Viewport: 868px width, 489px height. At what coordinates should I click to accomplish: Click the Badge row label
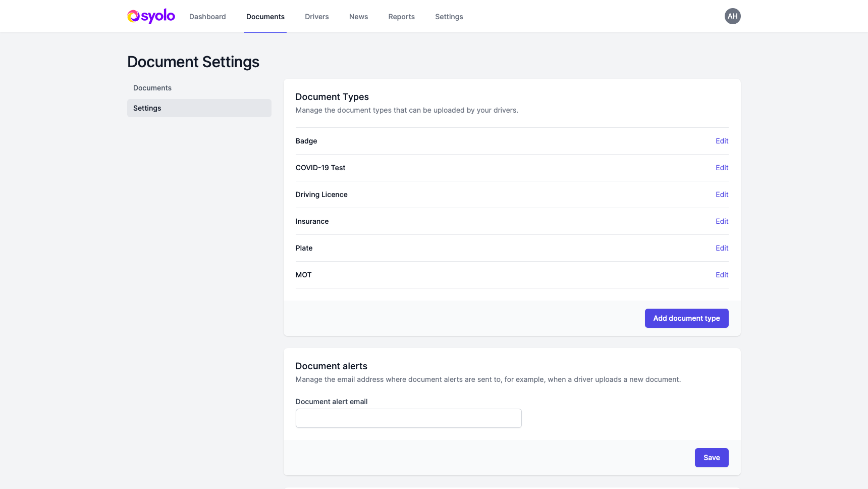click(x=306, y=141)
